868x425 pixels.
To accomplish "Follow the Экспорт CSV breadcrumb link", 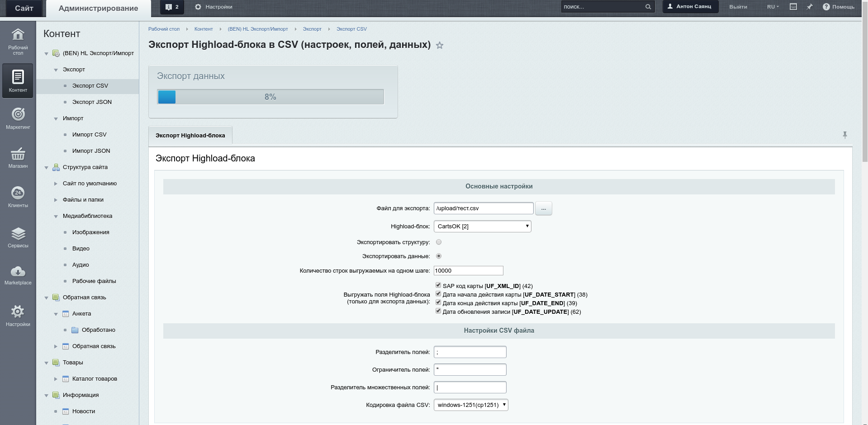I will 351,29.
